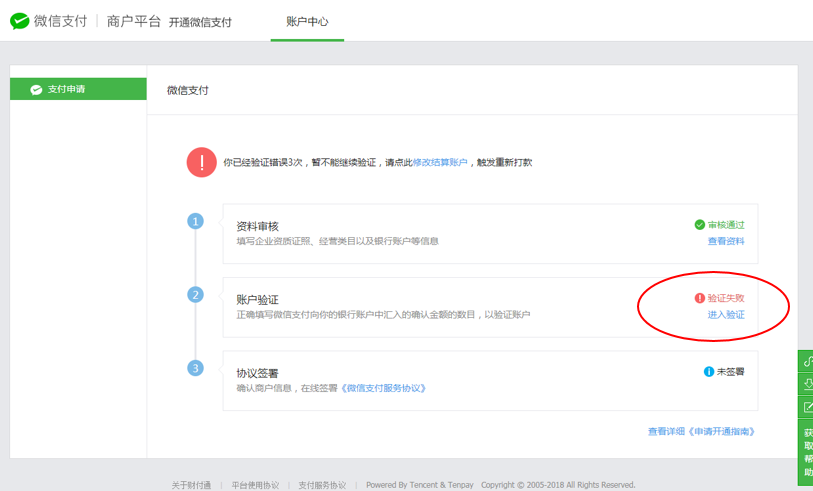Click the red 验证失败 error icon

tap(699, 298)
